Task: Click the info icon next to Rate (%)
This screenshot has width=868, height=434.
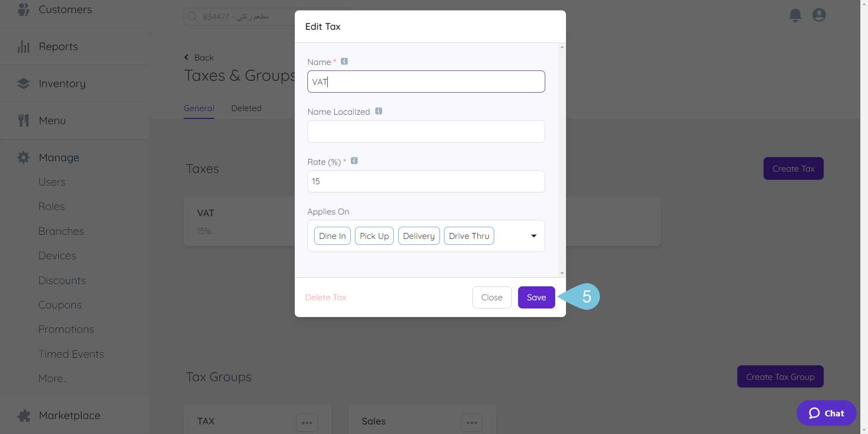Action: coord(354,160)
